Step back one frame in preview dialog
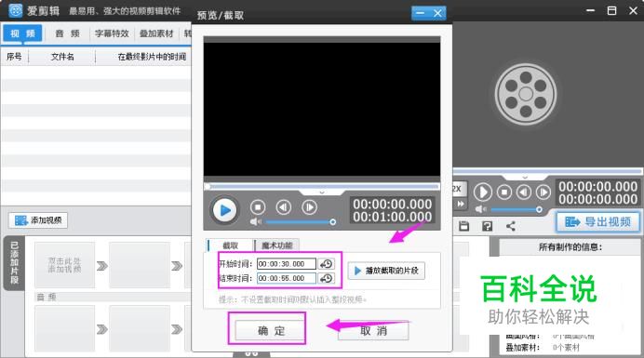The height and width of the screenshot is (358, 644). (284, 207)
